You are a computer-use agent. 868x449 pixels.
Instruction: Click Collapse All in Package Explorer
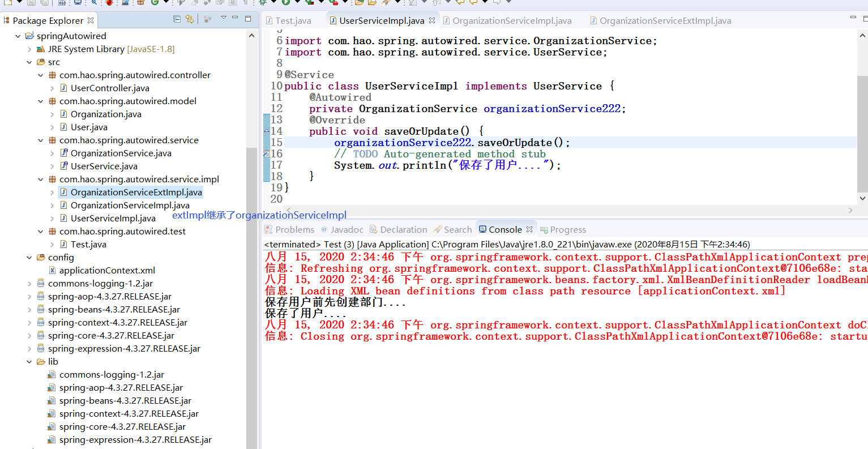point(177,19)
